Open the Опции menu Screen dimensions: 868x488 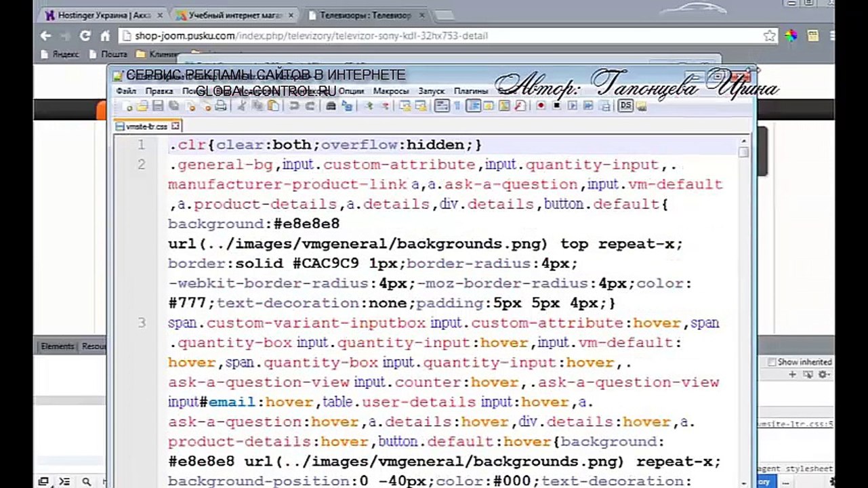pos(351,91)
